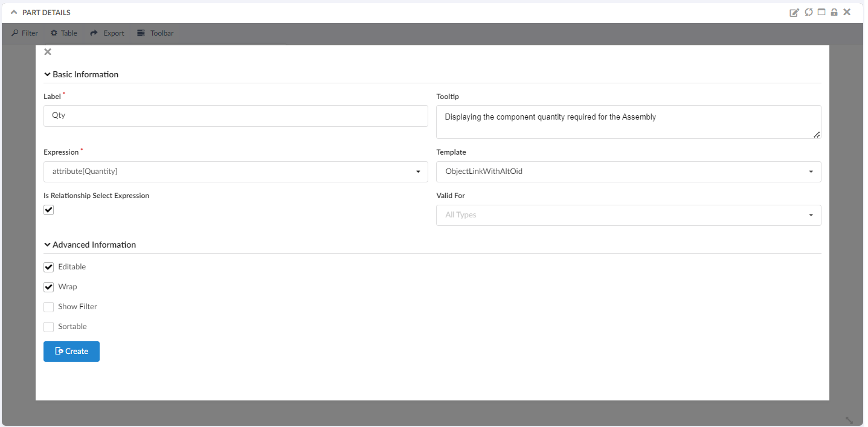
Task: Open the Filter toolbar option
Action: [x=25, y=33]
